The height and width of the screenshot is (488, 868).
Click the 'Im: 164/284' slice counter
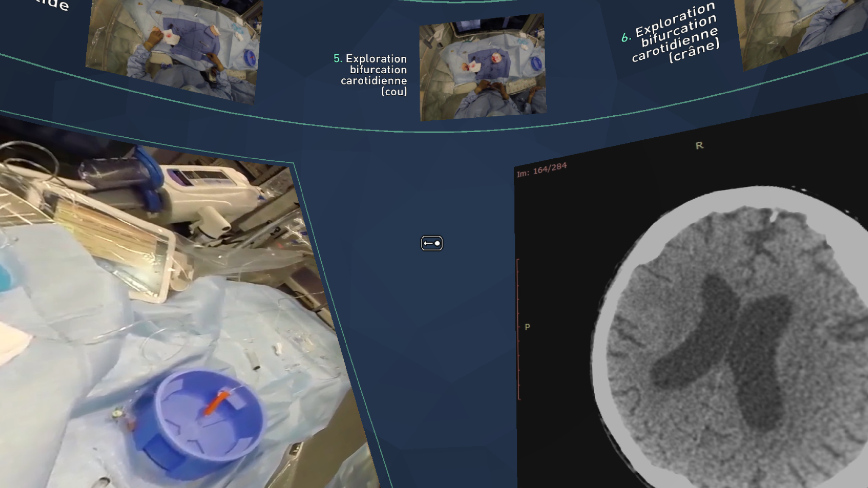[x=542, y=170]
